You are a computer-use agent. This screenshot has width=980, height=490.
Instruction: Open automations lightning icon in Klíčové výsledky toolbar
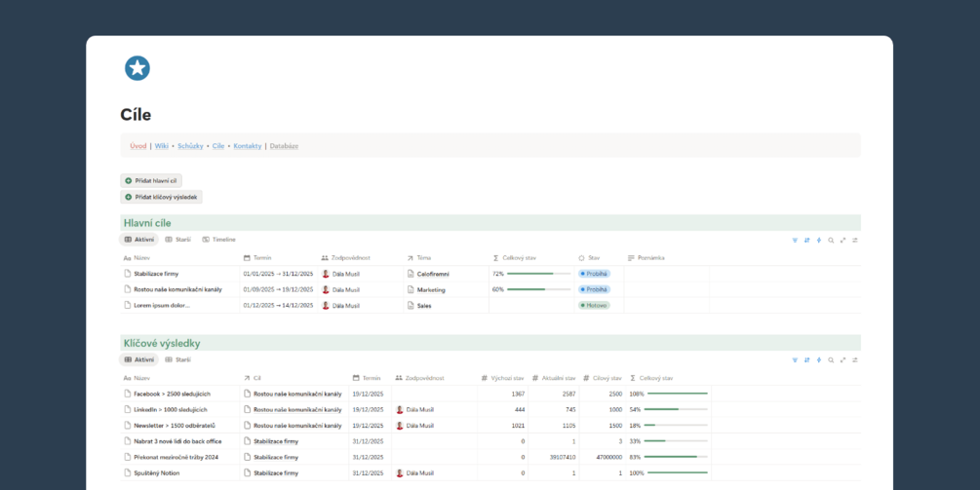(x=819, y=360)
